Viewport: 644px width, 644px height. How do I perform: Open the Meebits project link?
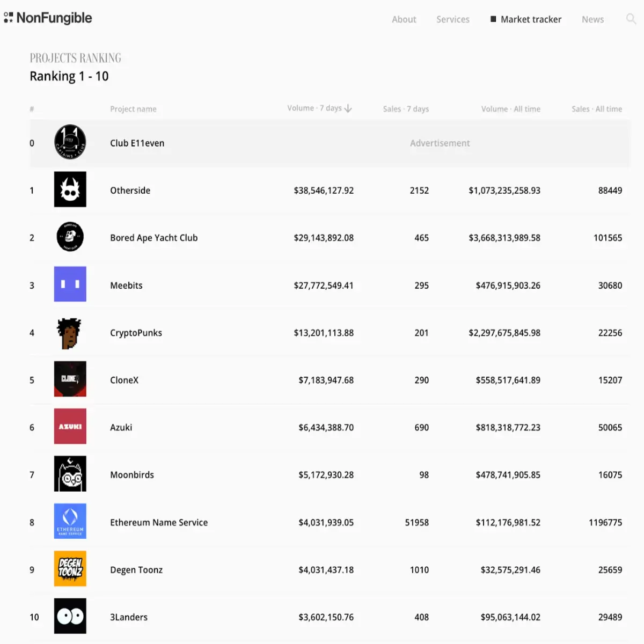tap(127, 286)
